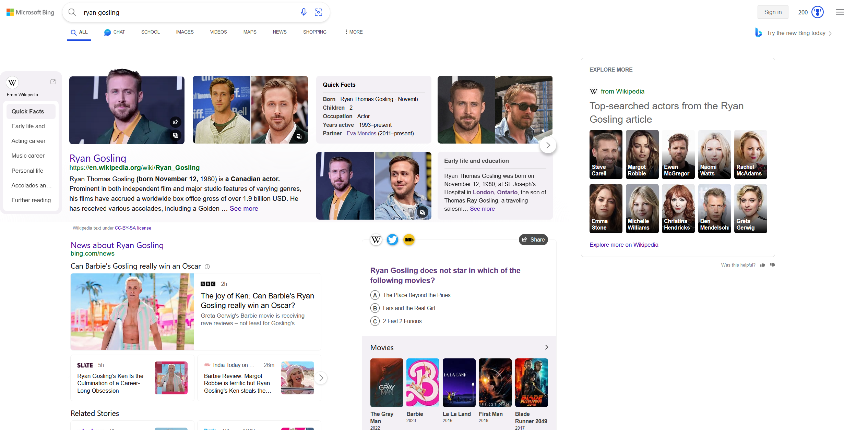
Task: Click the Sign in button
Action: pos(773,12)
